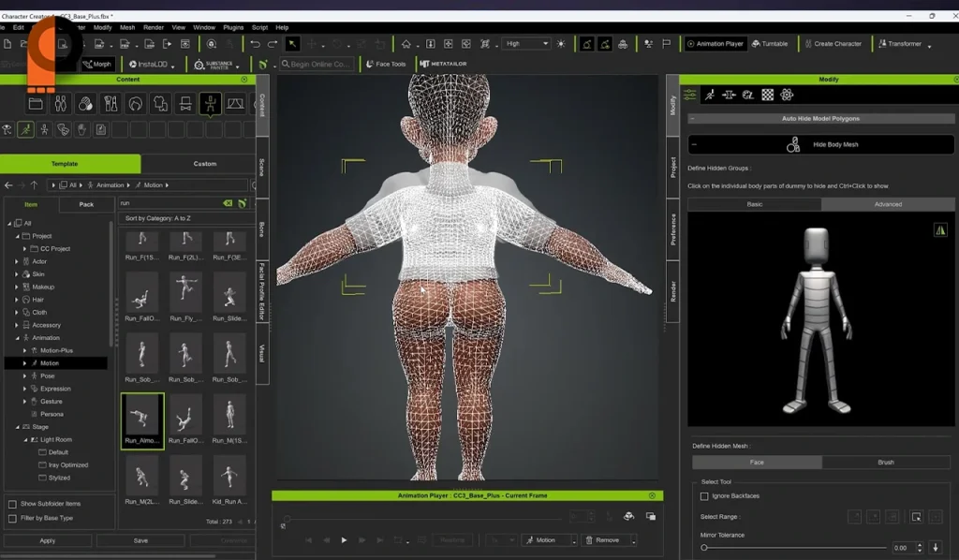Click the Turntable button
Screen dimensions: 959x560
point(769,44)
